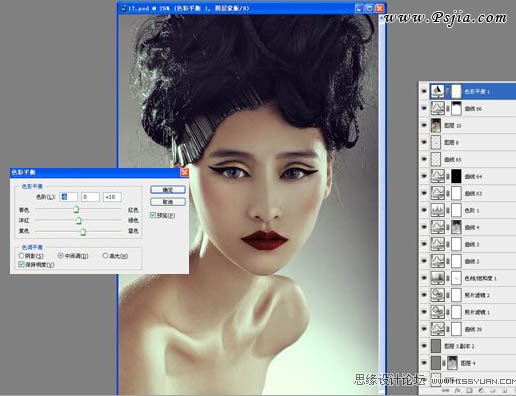This screenshot has width=516, height=396.
Task: Click the fx layer style icon at panel bottom
Action: [x=458, y=390]
